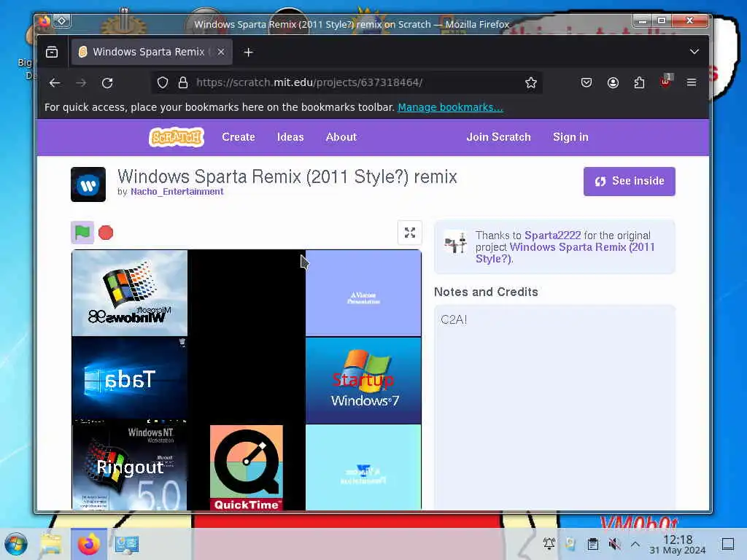Enter full screen mode for the project player
Viewport: 747px width, 560px height.
tap(410, 233)
